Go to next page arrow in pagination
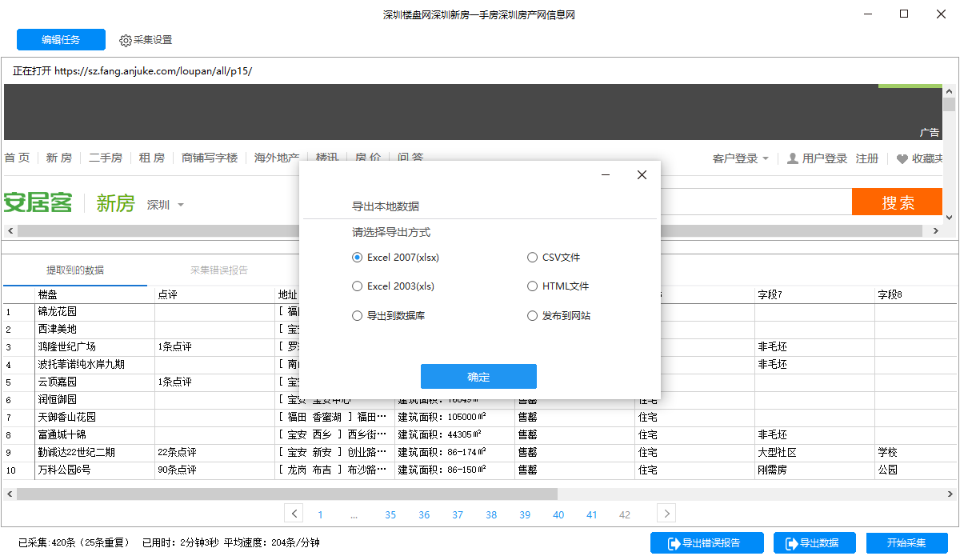 click(x=666, y=514)
